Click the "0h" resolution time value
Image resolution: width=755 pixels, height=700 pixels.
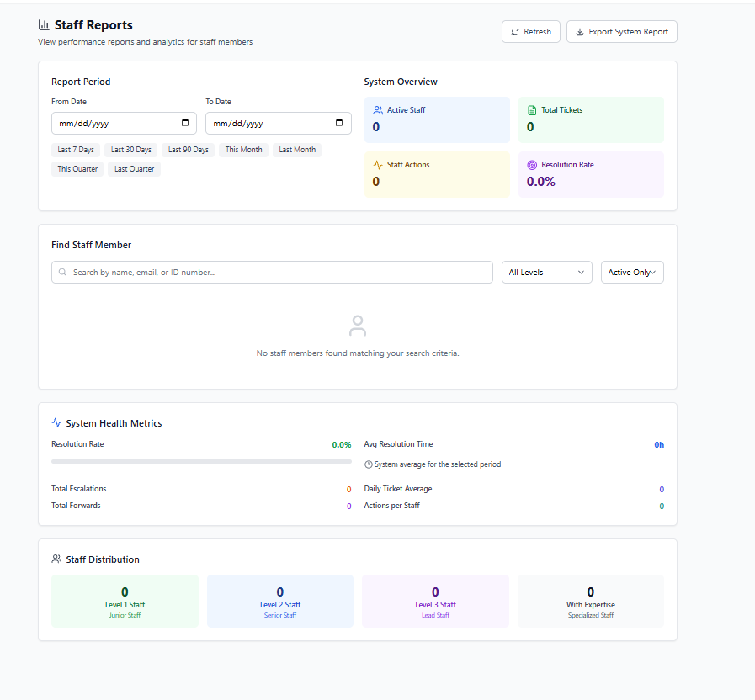click(x=659, y=445)
